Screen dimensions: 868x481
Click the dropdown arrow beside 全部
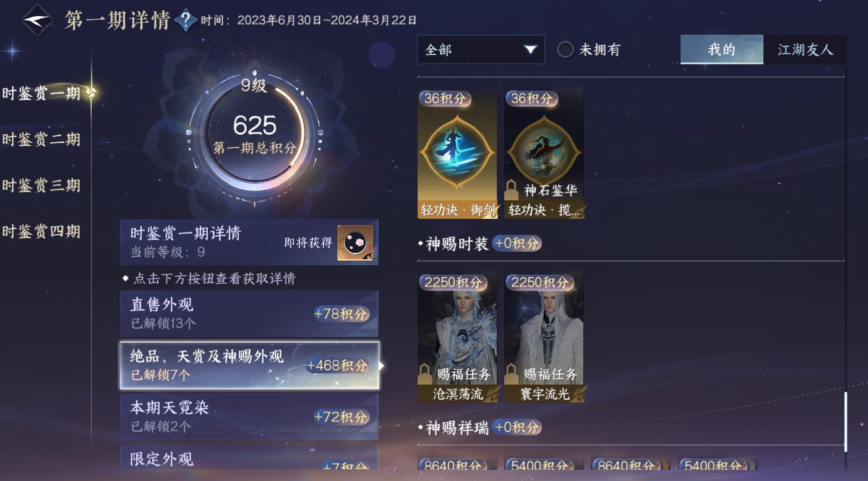coord(530,50)
